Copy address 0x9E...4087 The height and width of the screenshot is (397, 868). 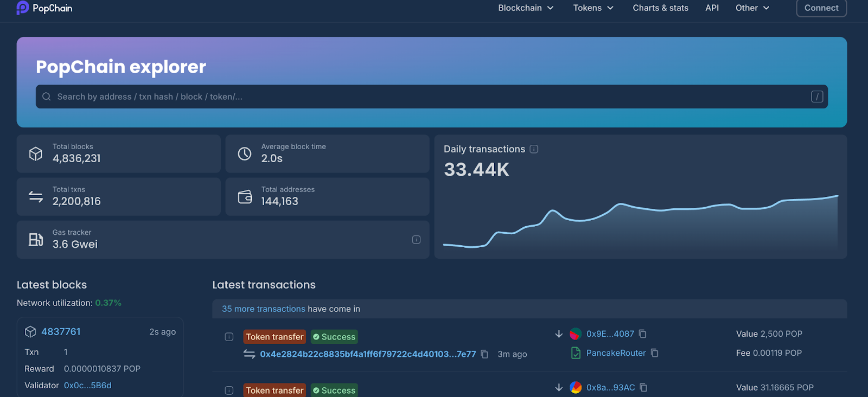pos(643,334)
